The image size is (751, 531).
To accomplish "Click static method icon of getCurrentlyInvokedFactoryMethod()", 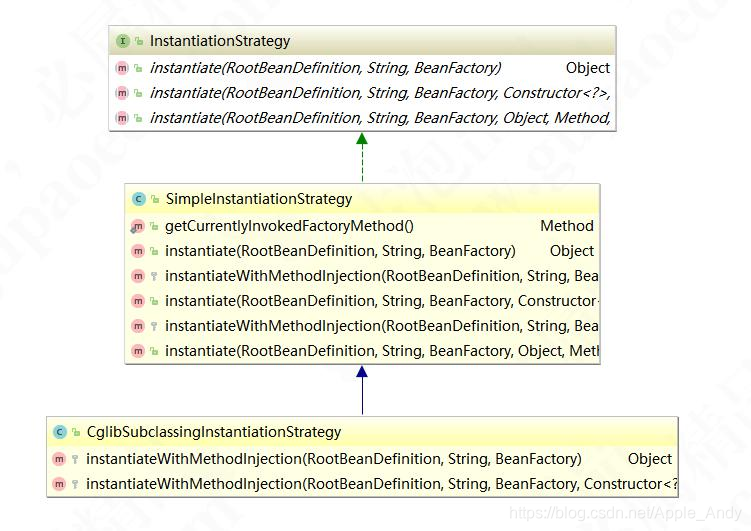I will pos(137,226).
